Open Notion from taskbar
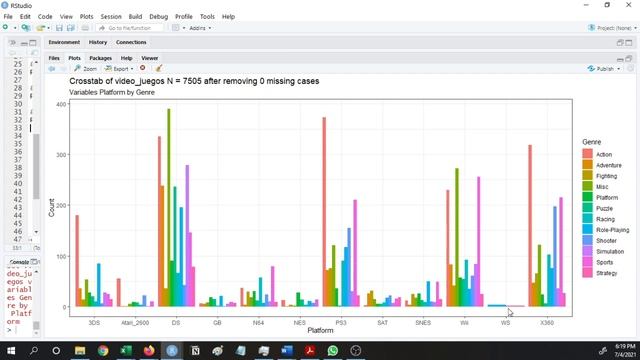 195,351
